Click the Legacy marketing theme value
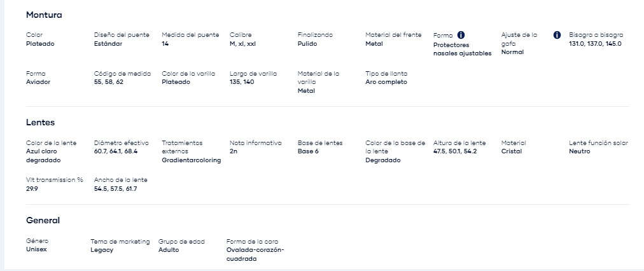 (102, 250)
